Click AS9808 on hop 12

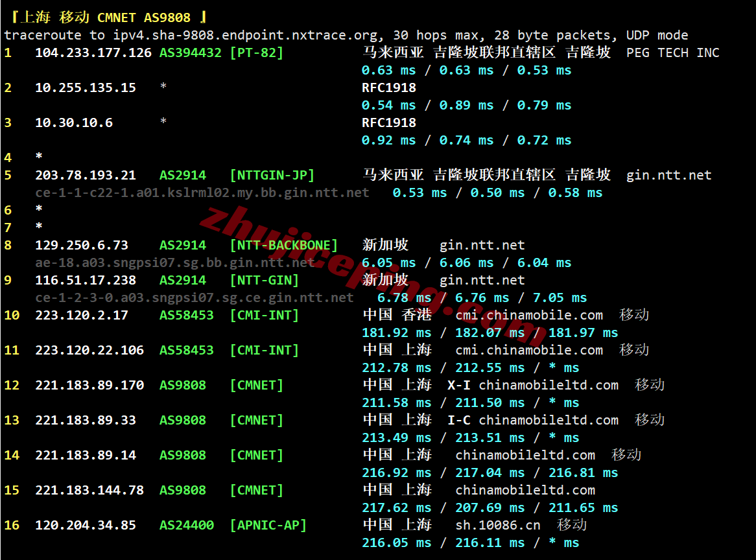[x=183, y=385]
